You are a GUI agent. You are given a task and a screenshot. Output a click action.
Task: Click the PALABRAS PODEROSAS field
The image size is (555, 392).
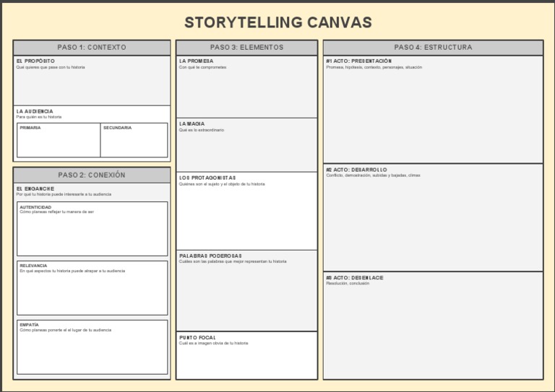246,294
